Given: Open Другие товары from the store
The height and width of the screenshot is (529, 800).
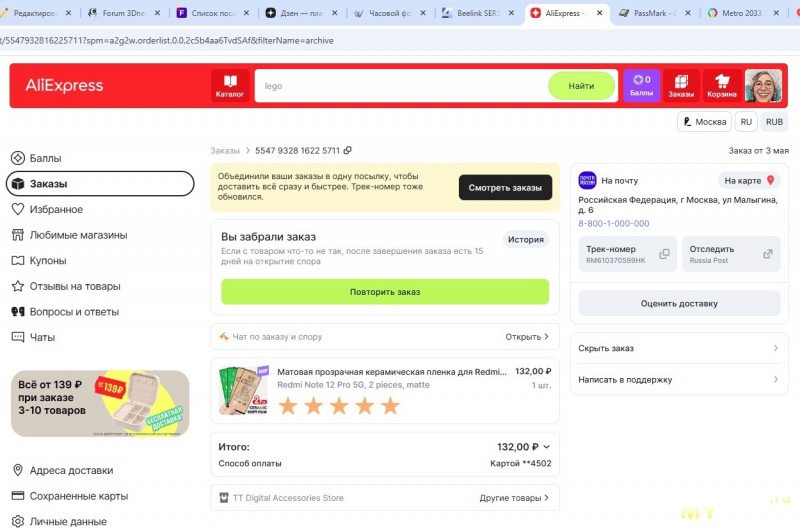Looking at the screenshot, I should (x=514, y=497).
